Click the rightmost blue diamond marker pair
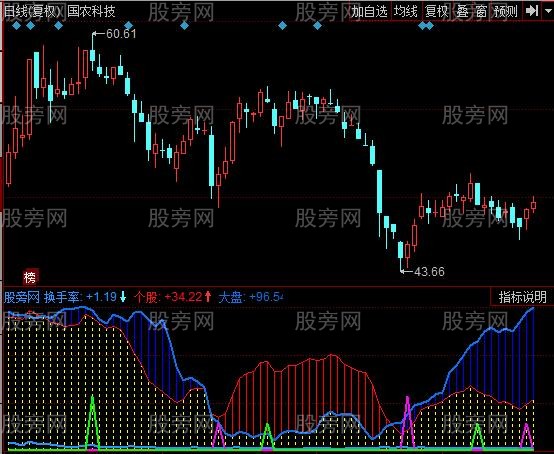 (426, 26)
